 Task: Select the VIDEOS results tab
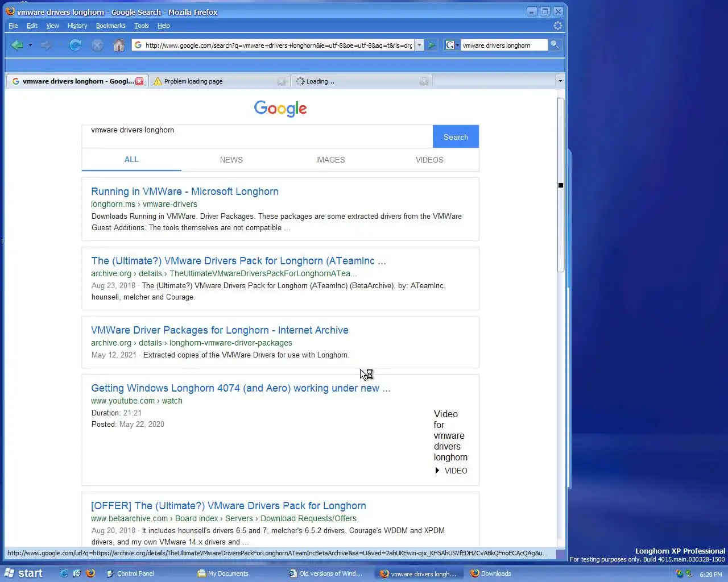pyautogui.click(x=429, y=160)
